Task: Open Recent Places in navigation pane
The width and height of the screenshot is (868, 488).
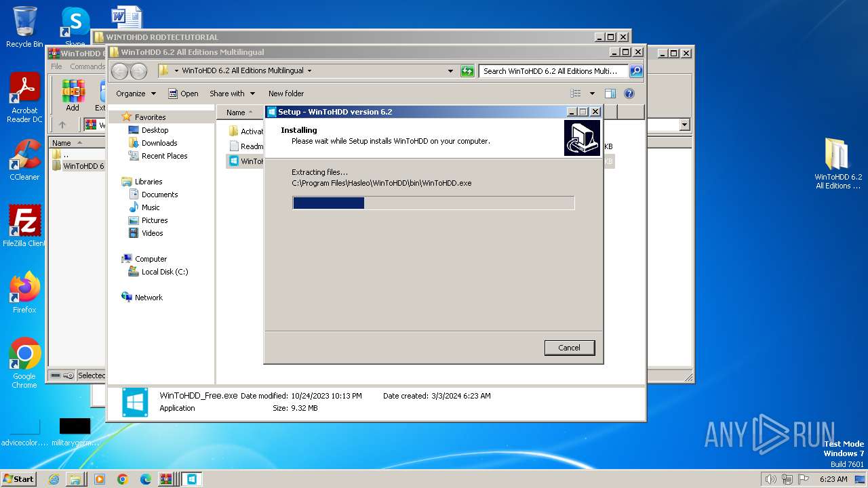Action: tap(164, 156)
